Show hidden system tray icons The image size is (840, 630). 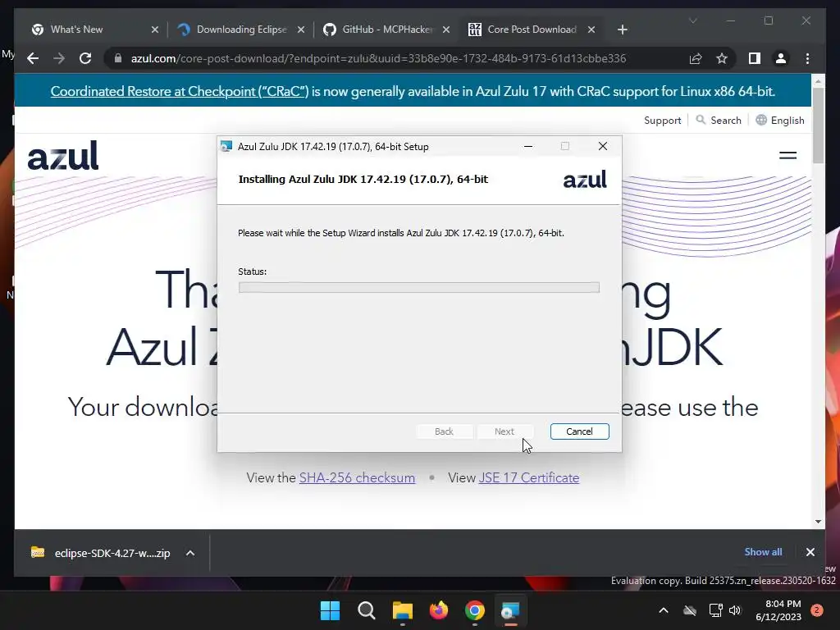(x=663, y=610)
